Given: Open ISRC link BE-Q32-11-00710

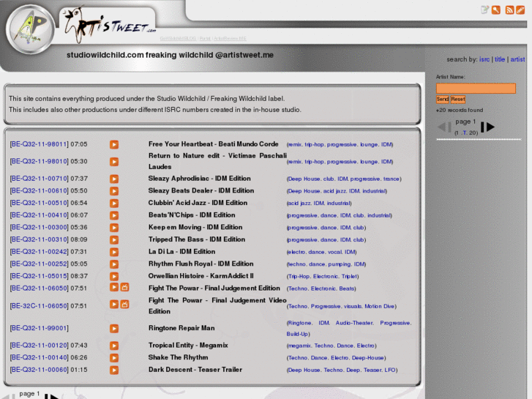Looking at the screenshot, I should [x=39, y=179].
